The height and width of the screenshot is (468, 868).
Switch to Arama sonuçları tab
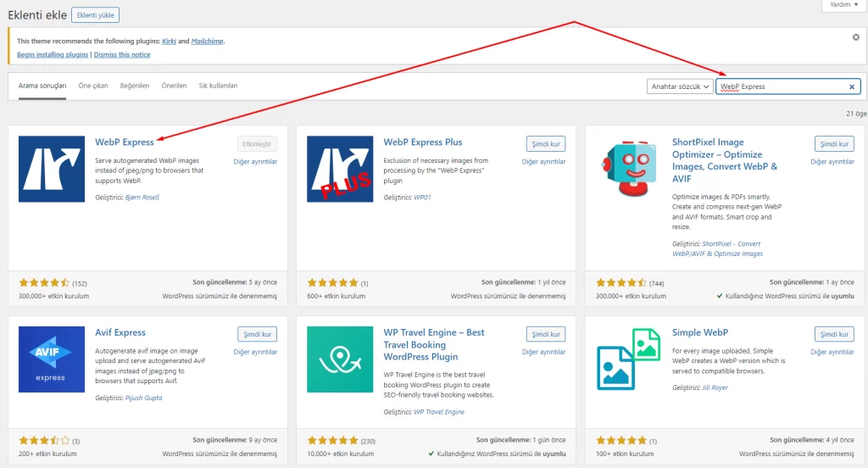click(42, 86)
